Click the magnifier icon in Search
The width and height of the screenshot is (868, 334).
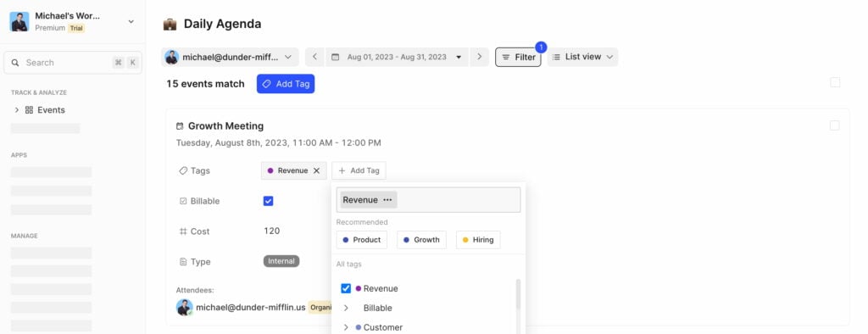click(15, 63)
